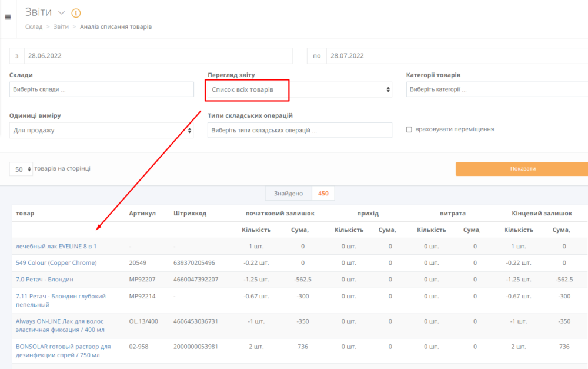Open product 7.0 Ретач - Блондин
588x369 pixels.
click(45, 279)
